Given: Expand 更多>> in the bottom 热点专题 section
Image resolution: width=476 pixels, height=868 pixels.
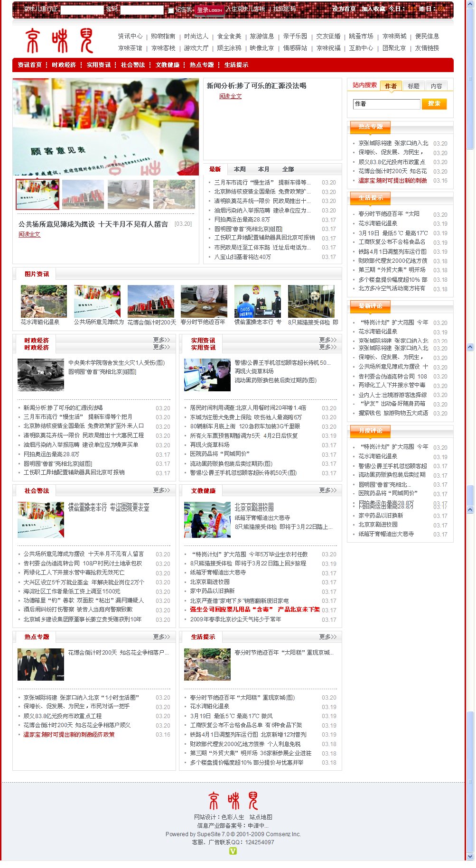Looking at the screenshot, I should click(x=161, y=637).
